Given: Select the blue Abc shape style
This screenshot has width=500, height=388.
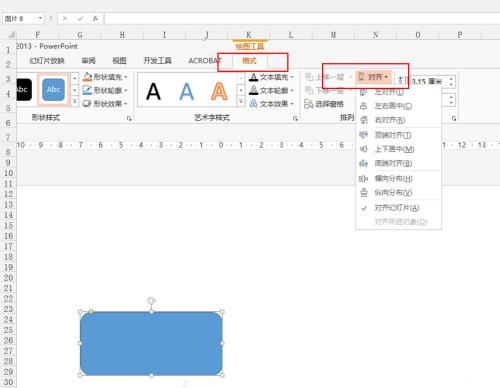Looking at the screenshot, I should [53, 90].
